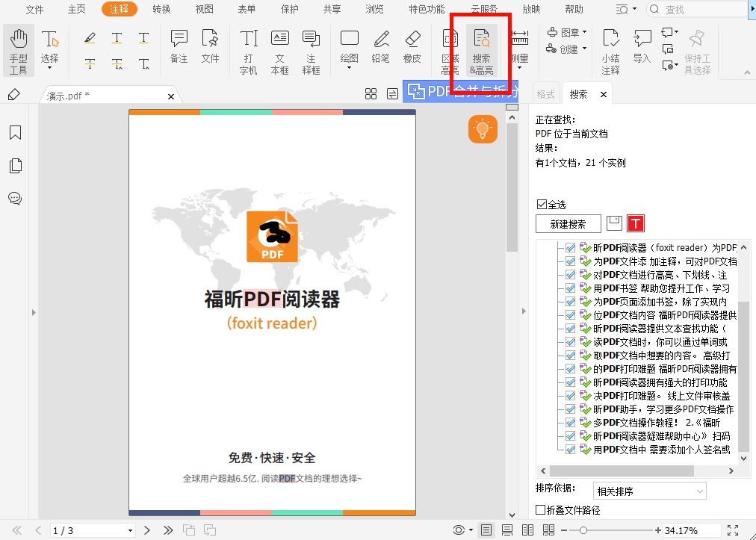Click the 新建搜索 button
The width and height of the screenshot is (756, 540).
pos(567,223)
